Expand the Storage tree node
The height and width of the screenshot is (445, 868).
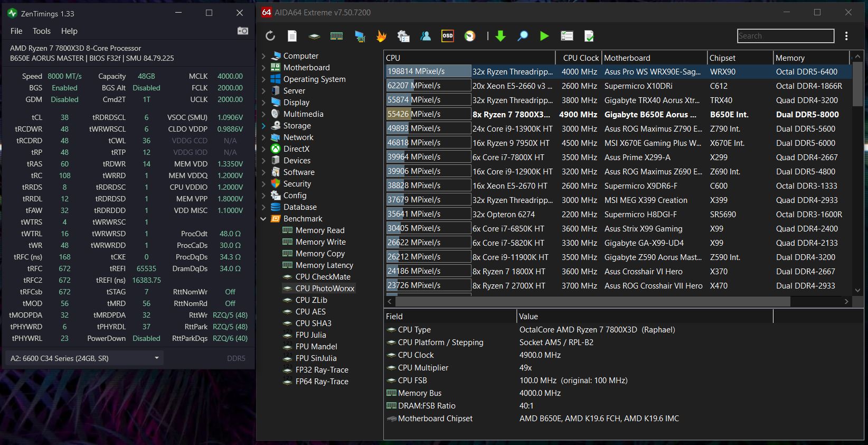point(263,126)
